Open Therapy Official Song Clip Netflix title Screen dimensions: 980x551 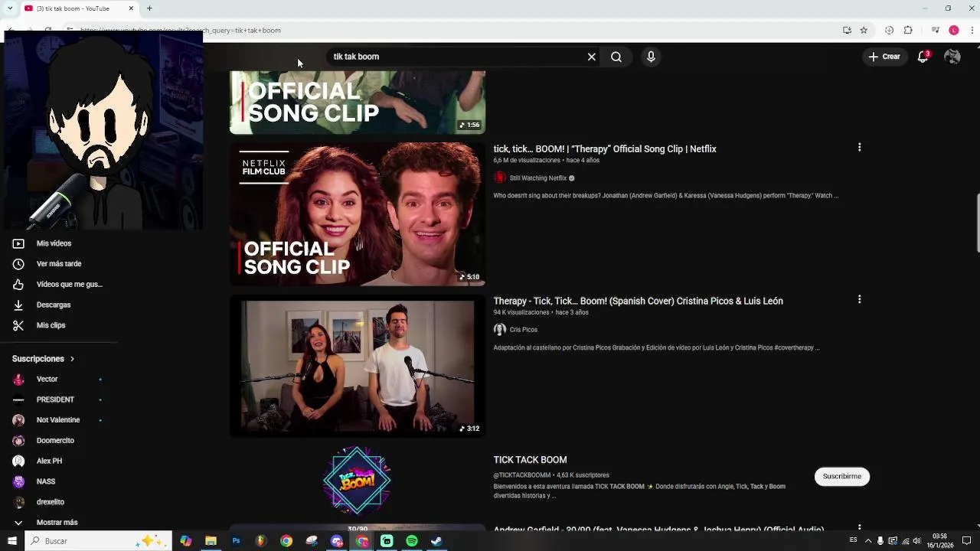pyautogui.click(x=605, y=149)
